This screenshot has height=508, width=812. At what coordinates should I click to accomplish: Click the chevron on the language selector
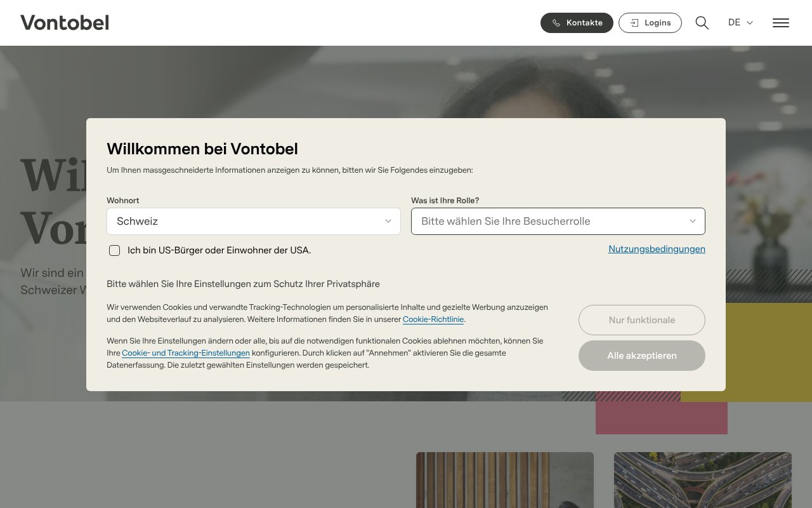[749, 23]
